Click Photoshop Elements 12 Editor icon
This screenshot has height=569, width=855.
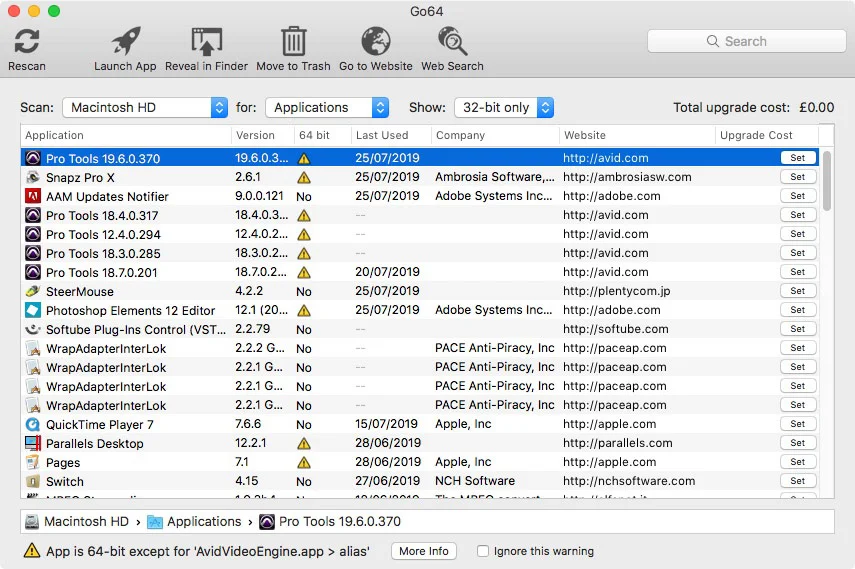click(x=33, y=310)
